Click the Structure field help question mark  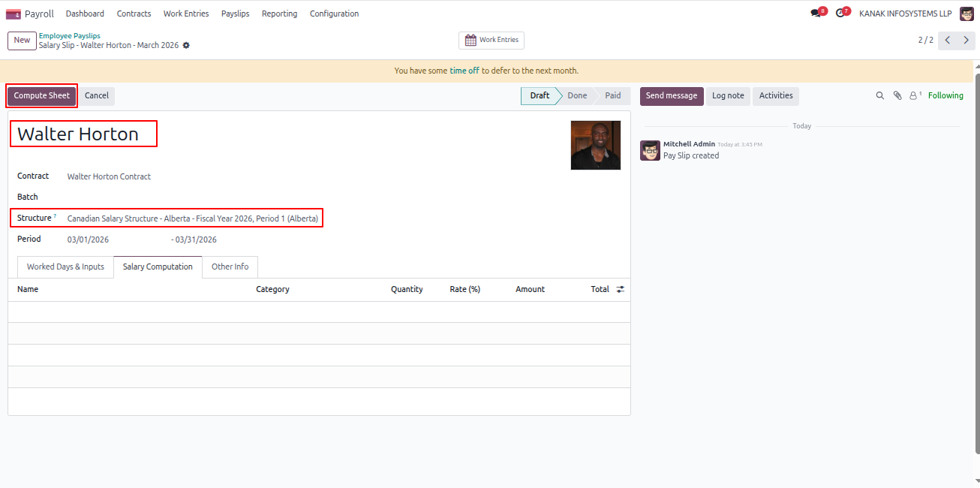[x=55, y=216]
